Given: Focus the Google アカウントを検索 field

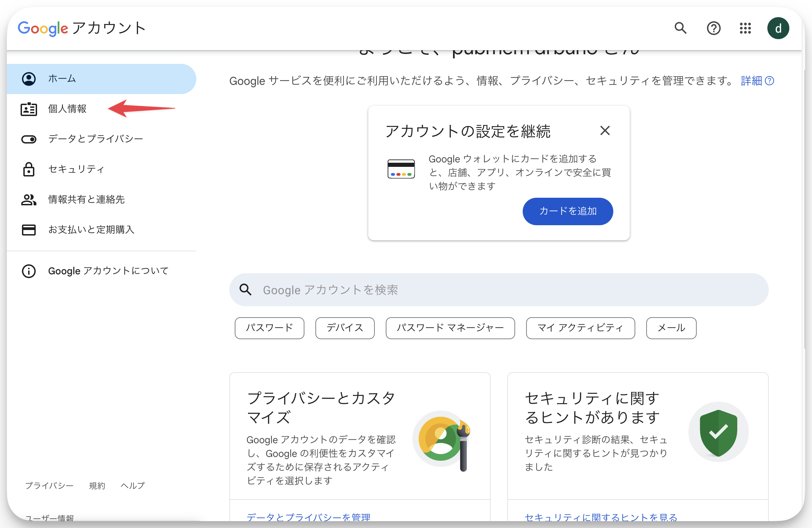Looking at the screenshot, I should (499, 290).
